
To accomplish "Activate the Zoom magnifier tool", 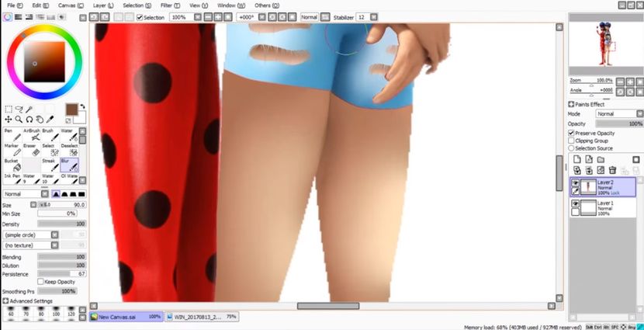I will coord(19,120).
